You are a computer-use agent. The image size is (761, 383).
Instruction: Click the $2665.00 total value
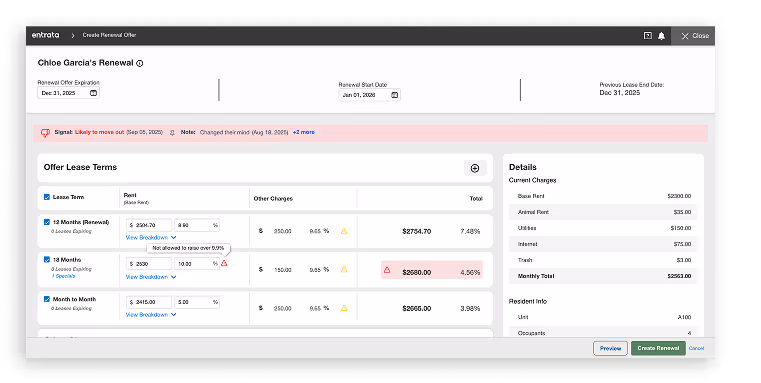(416, 308)
